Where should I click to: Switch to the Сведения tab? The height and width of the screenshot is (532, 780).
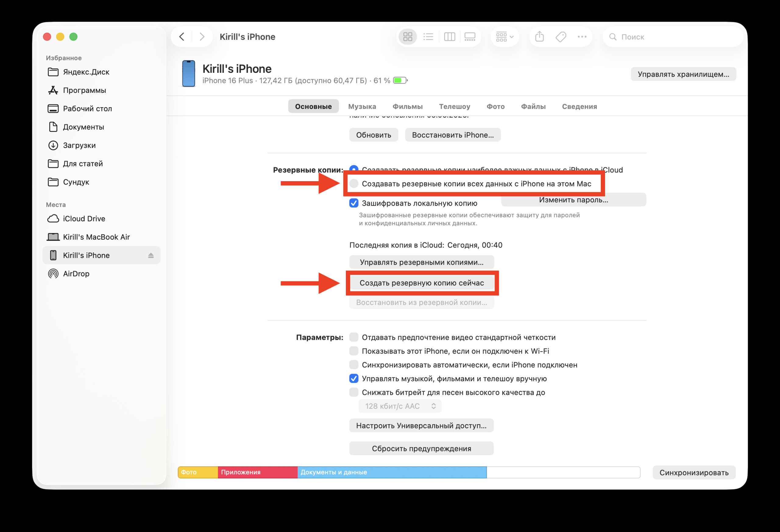pos(579,106)
